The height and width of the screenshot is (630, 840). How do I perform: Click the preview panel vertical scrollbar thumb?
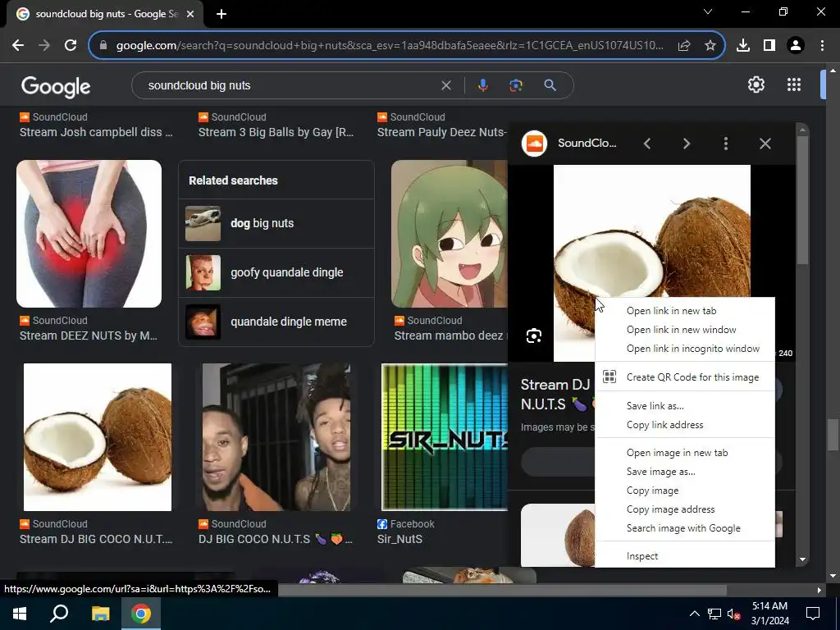pyautogui.click(x=802, y=199)
